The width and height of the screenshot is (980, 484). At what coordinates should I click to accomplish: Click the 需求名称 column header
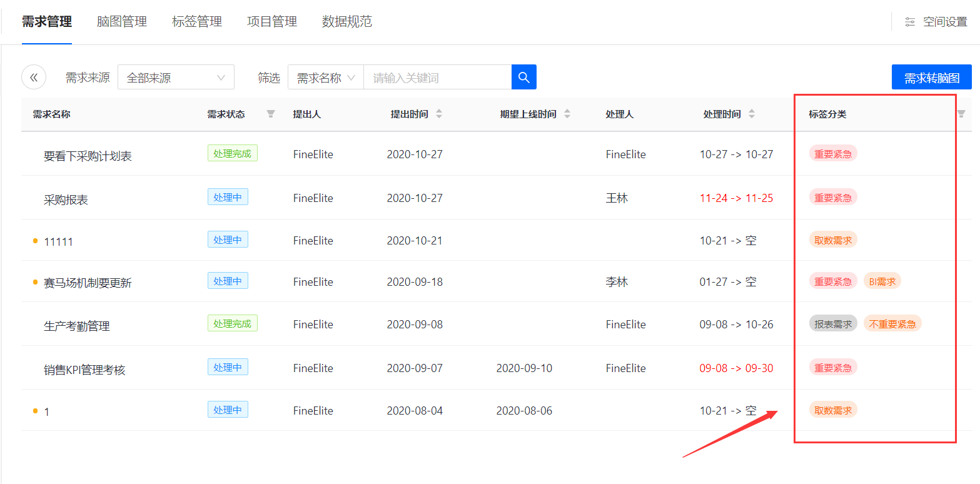tap(52, 114)
